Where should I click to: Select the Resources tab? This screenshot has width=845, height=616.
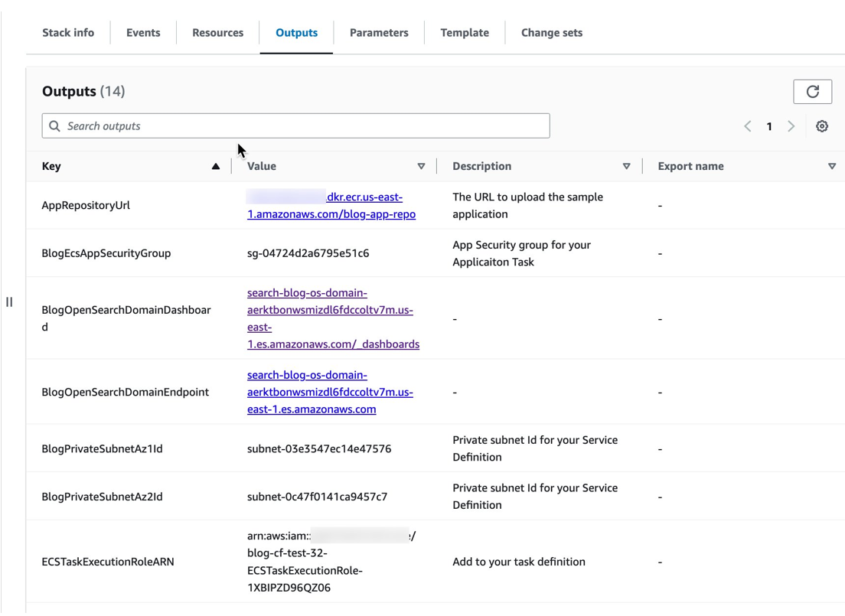pyautogui.click(x=217, y=32)
